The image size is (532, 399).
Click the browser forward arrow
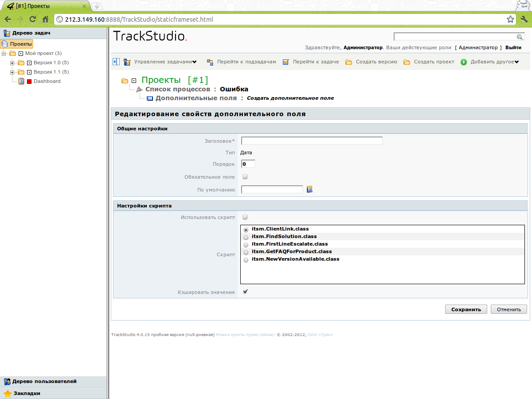20,19
